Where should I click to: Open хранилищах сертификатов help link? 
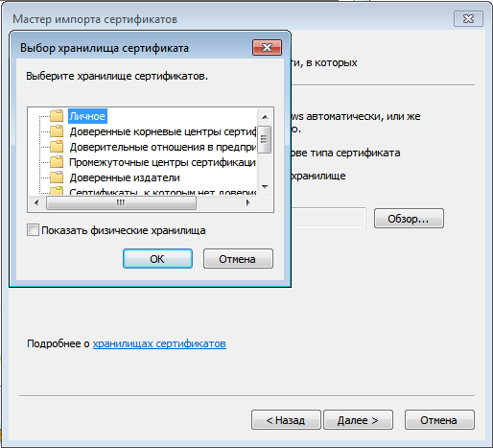pyautogui.click(x=159, y=343)
